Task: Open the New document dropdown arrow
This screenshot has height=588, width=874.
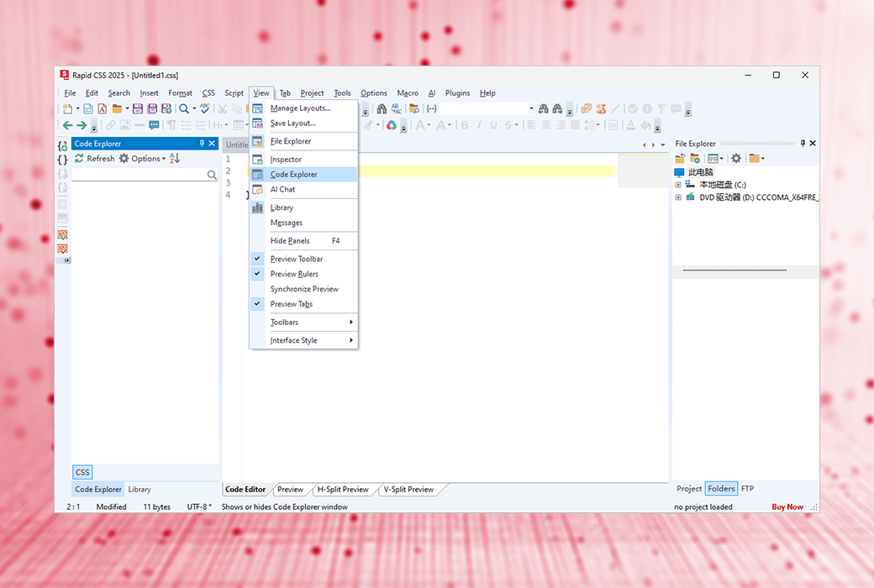Action: 77,108
